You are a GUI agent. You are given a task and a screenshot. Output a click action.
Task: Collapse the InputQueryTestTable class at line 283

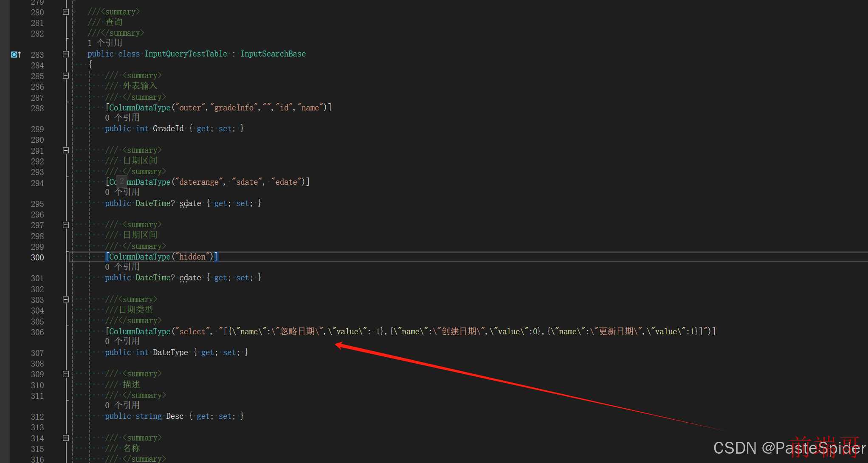point(66,54)
